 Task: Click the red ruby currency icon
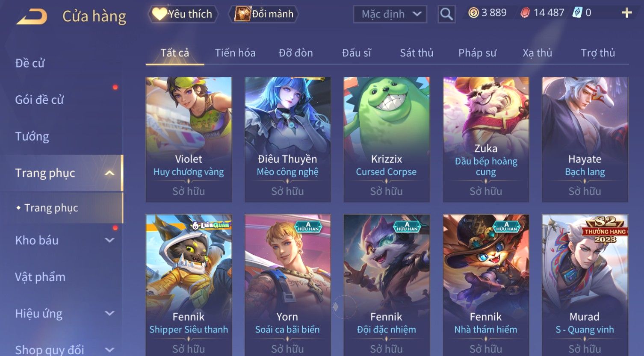click(525, 13)
